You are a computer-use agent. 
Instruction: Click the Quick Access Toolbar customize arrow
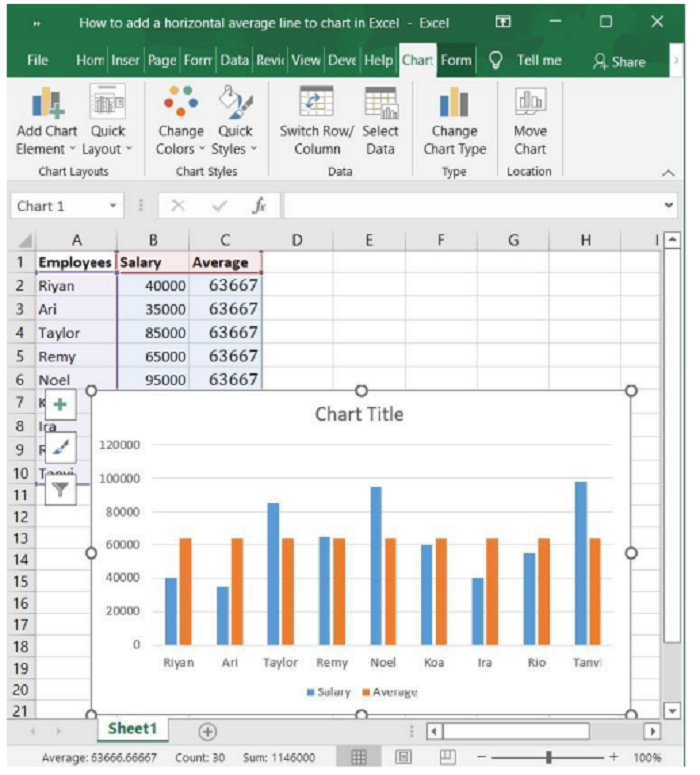tap(37, 23)
